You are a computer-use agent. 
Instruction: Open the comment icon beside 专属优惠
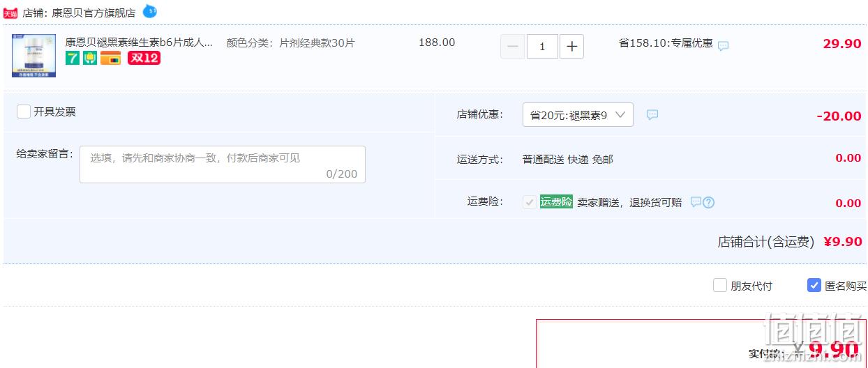tap(724, 46)
